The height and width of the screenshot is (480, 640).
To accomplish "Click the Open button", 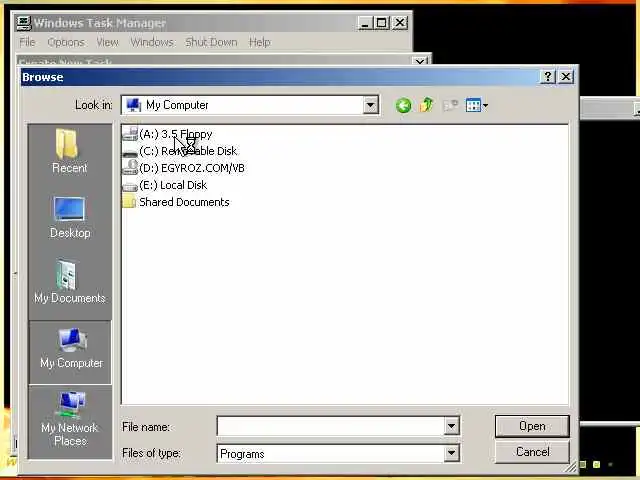I will pos(532,427).
